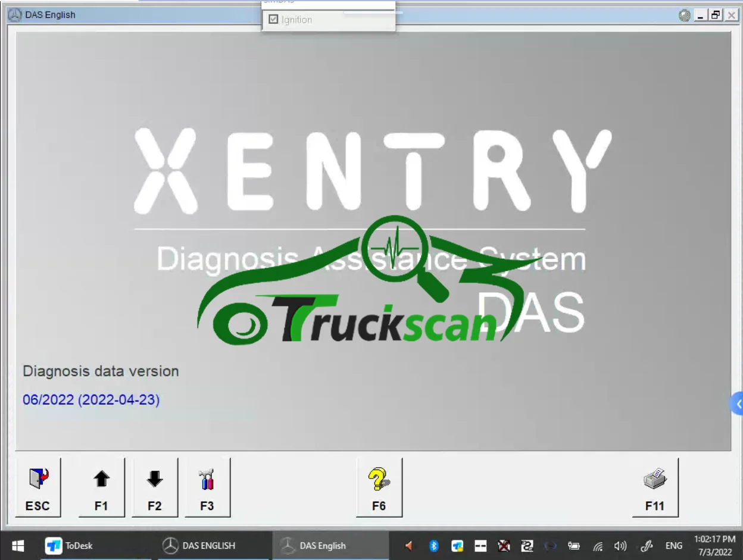Click the globe icon in title bar
743x560 pixels.
(x=685, y=15)
